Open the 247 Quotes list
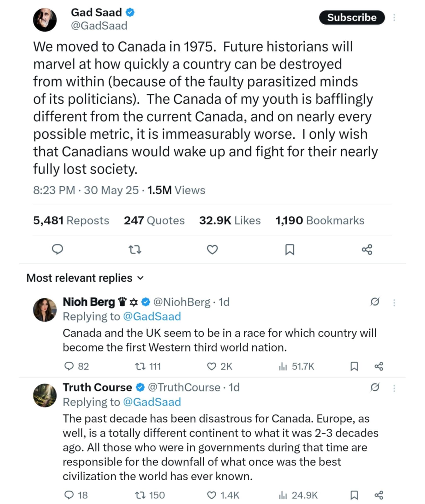 point(154,220)
